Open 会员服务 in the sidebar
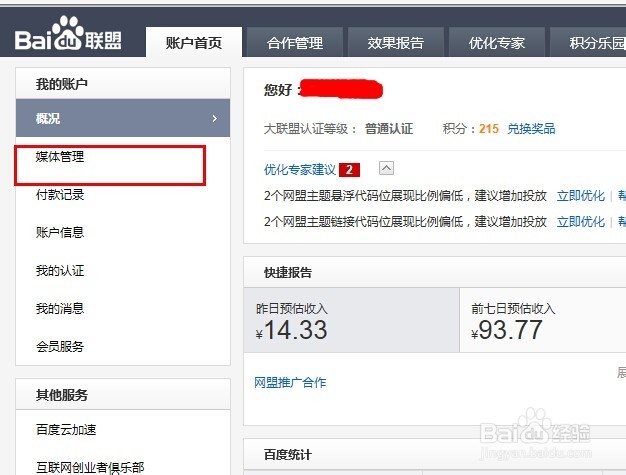This screenshot has width=626, height=475. [x=60, y=346]
